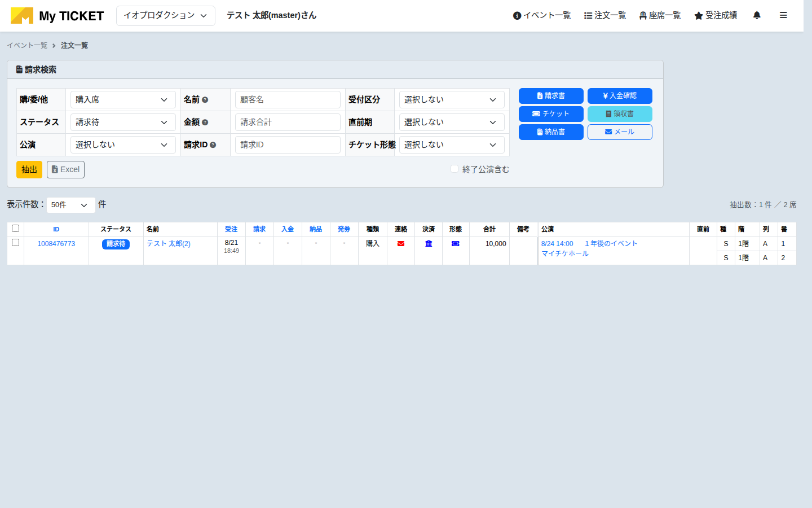The height and width of the screenshot is (508, 812).
Task: Click the 納品書 button
Action: point(551,132)
